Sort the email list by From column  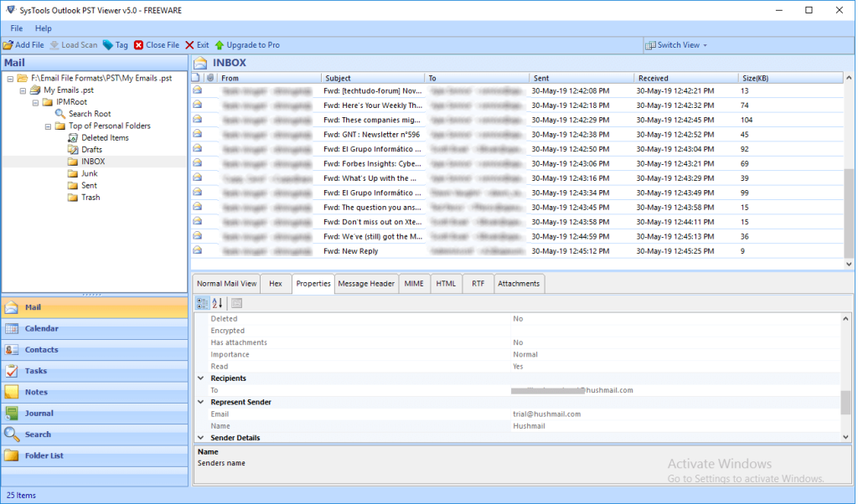click(x=269, y=78)
